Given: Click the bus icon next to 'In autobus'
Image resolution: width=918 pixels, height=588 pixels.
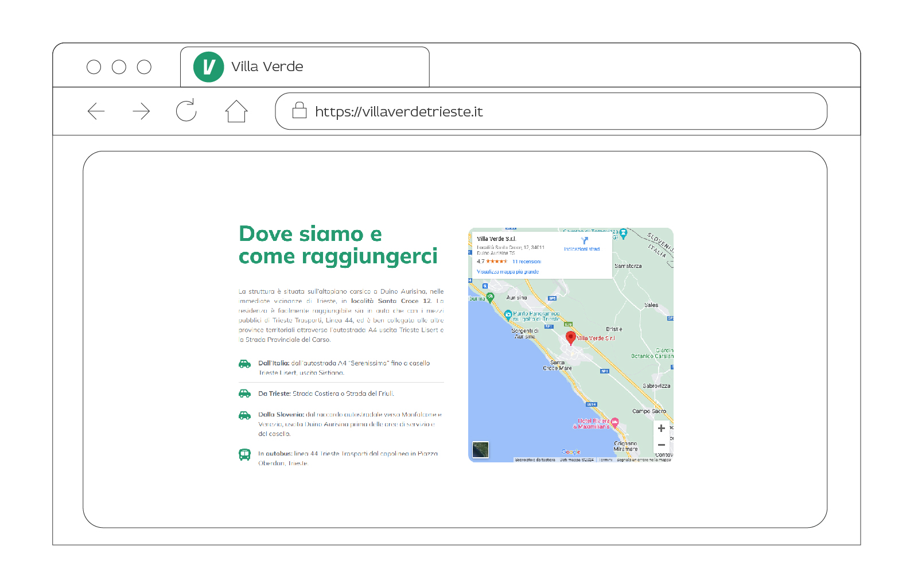Looking at the screenshot, I should (x=244, y=454).
